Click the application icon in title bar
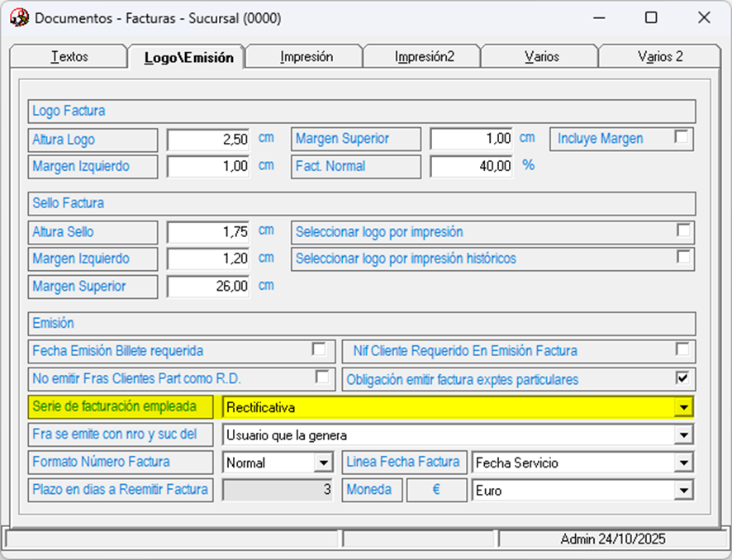The image size is (732, 560). tap(19, 17)
